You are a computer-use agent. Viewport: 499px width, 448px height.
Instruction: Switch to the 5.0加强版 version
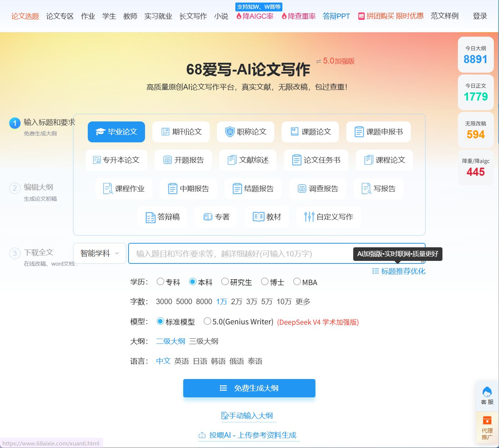coord(336,61)
